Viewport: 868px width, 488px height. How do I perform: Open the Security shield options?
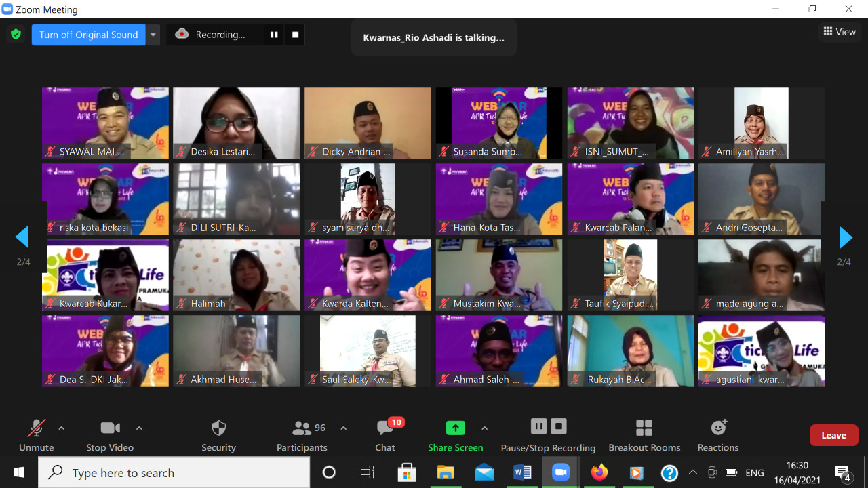click(x=218, y=435)
